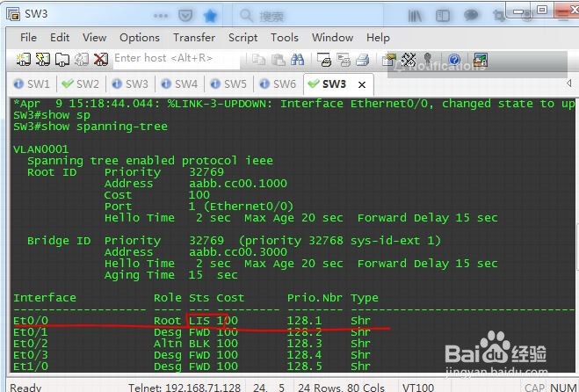Open the View menu
The height and width of the screenshot is (392, 579).
pos(95,37)
